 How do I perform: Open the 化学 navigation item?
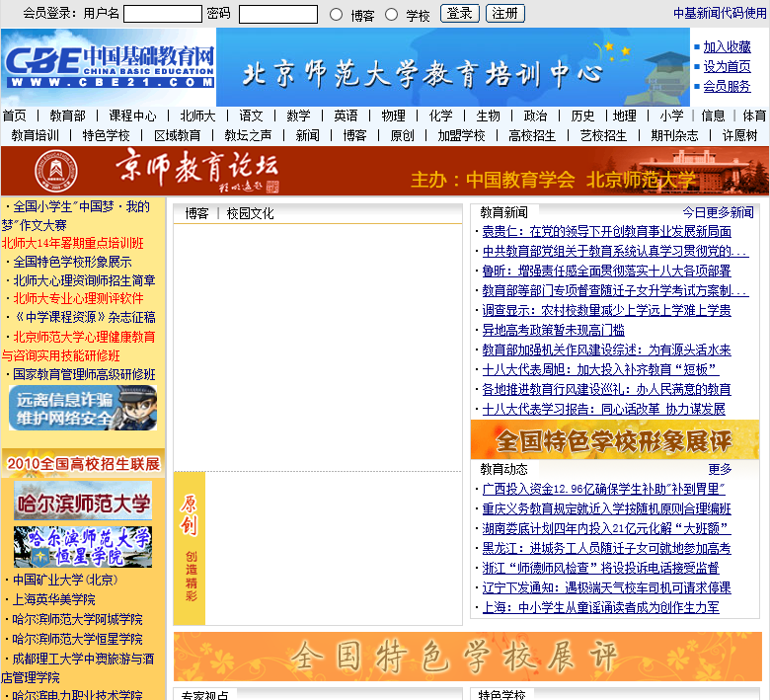click(440, 116)
